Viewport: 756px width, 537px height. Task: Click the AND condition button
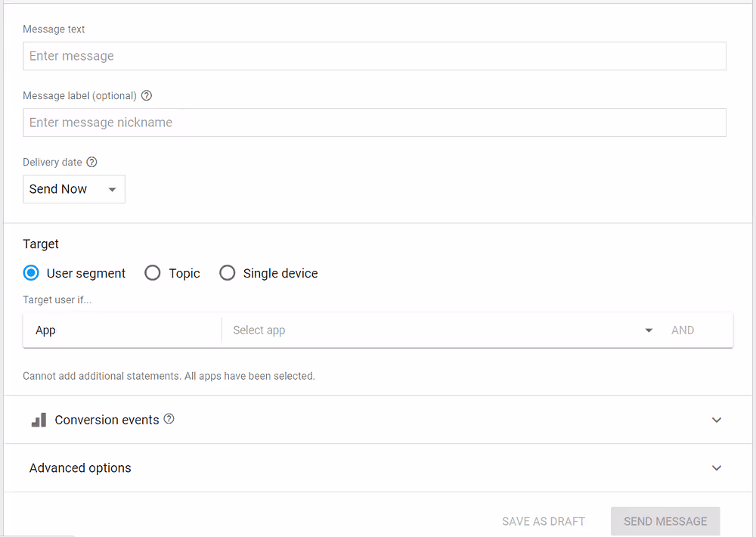683,330
